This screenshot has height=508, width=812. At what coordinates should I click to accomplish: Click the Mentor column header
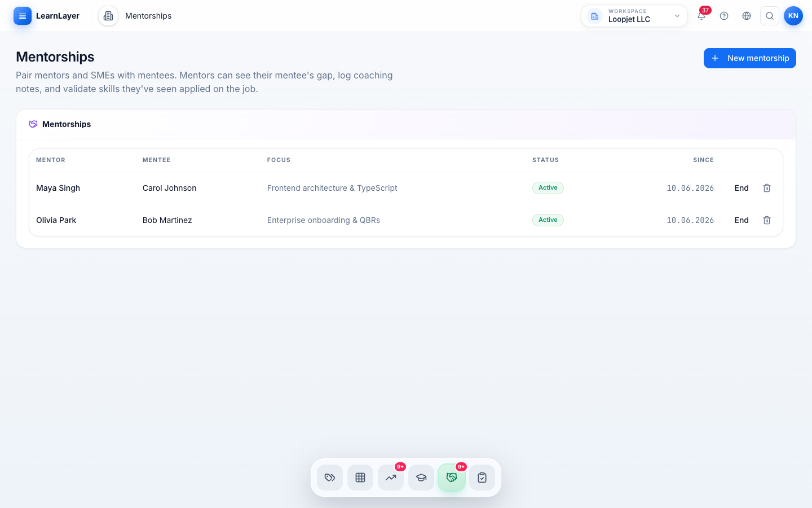(x=51, y=160)
